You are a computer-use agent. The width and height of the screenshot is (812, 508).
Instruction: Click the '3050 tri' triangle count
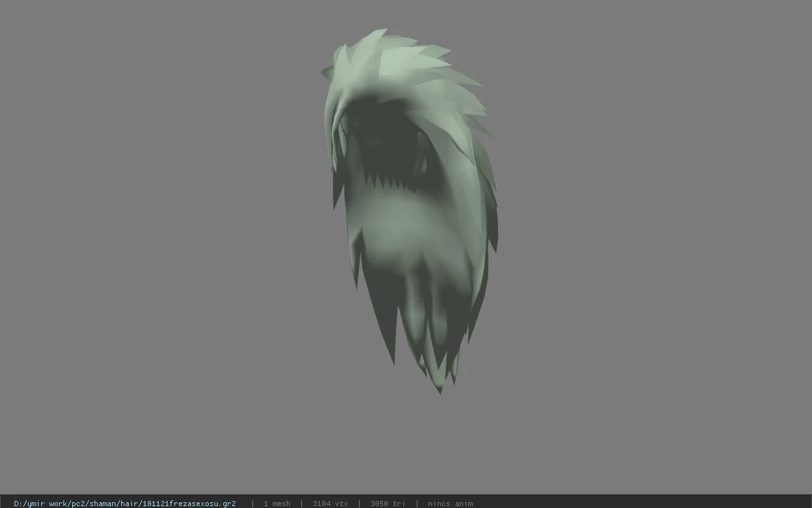tap(387, 504)
